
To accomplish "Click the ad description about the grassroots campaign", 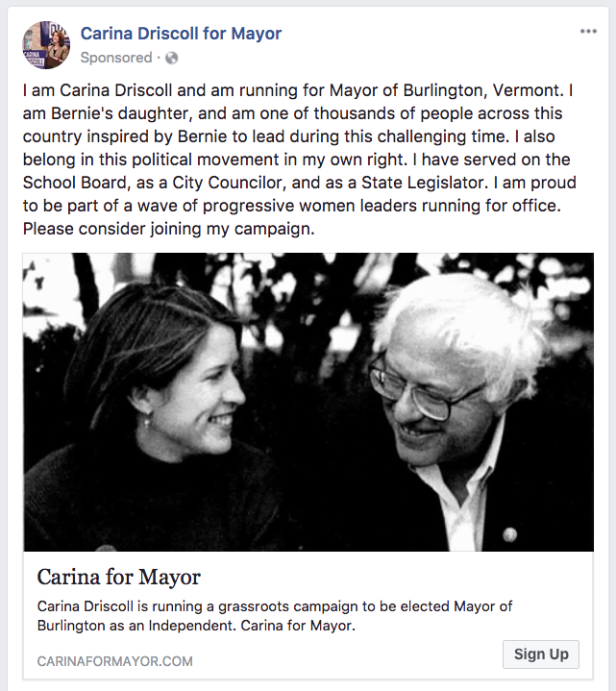I will (274, 616).
